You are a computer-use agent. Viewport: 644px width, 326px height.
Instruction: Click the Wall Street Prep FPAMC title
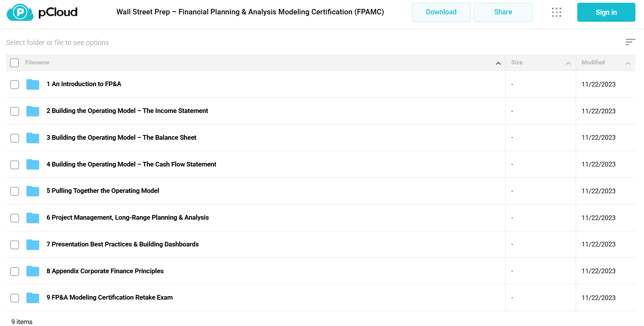coord(250,12)
